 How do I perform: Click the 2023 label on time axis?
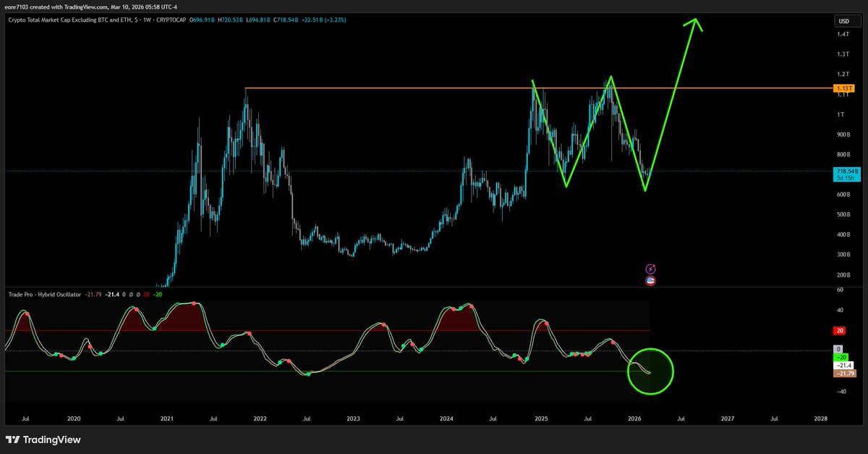click(353, 419)
